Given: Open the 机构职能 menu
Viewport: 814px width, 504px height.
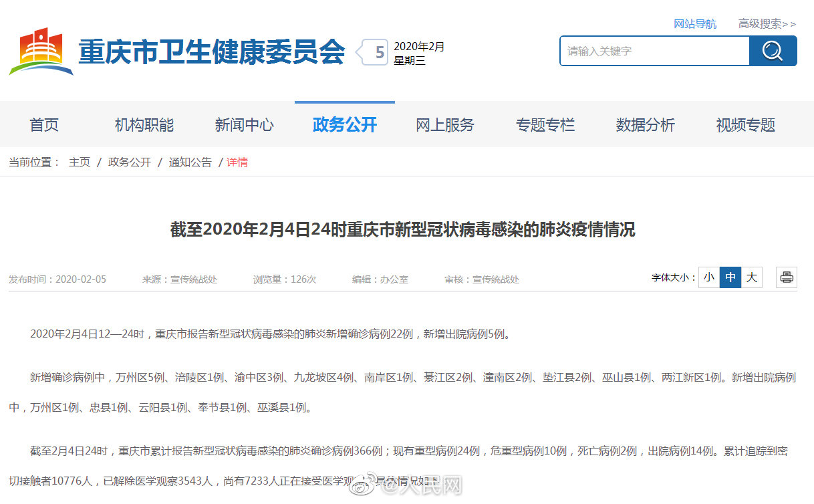Looking at the screenshot, I should pyautogui.click(x=144, y=125).
